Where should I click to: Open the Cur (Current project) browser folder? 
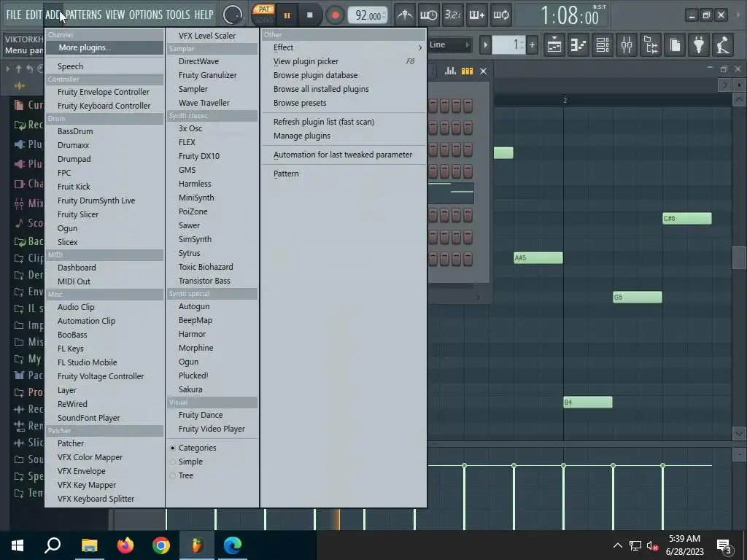click(x=28, y=105)
